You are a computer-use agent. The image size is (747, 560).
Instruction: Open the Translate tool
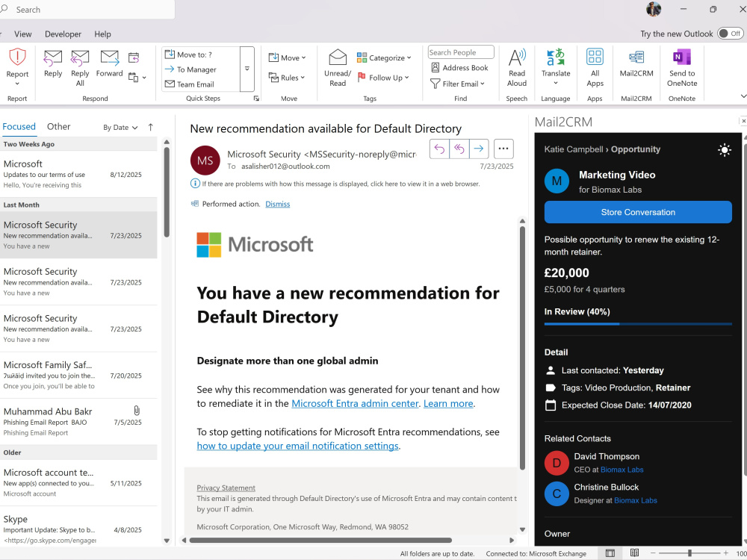click(x=556, y=66)
